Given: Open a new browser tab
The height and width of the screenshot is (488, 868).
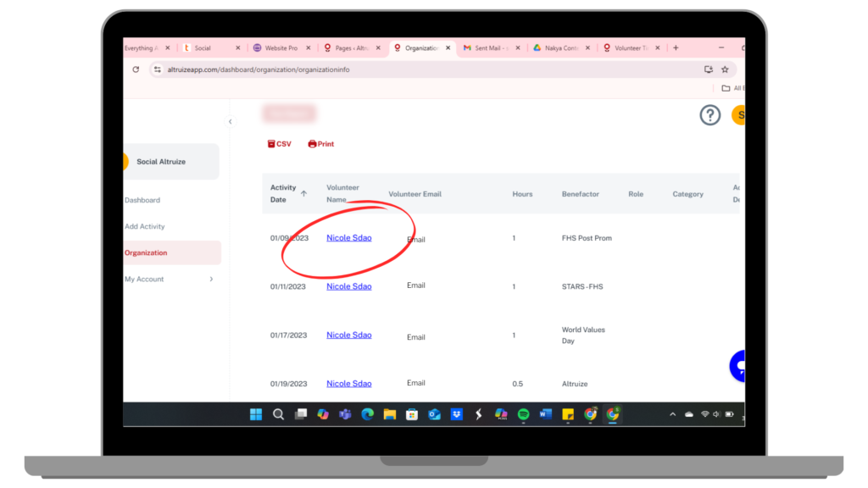Looking at the screenshot, I should click(676, 48).
